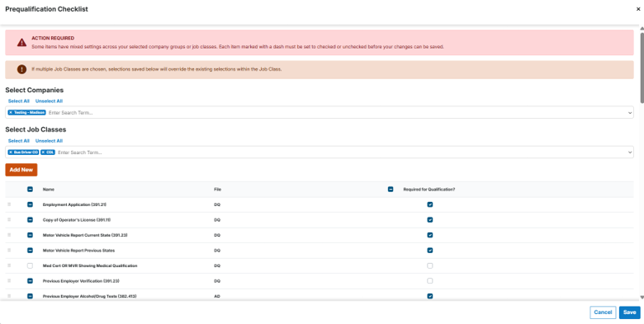Viewport: 644px width, 324px height.
Task: Select Previous Employer Verification (391.23) name
Action: [x=81, y=281]
